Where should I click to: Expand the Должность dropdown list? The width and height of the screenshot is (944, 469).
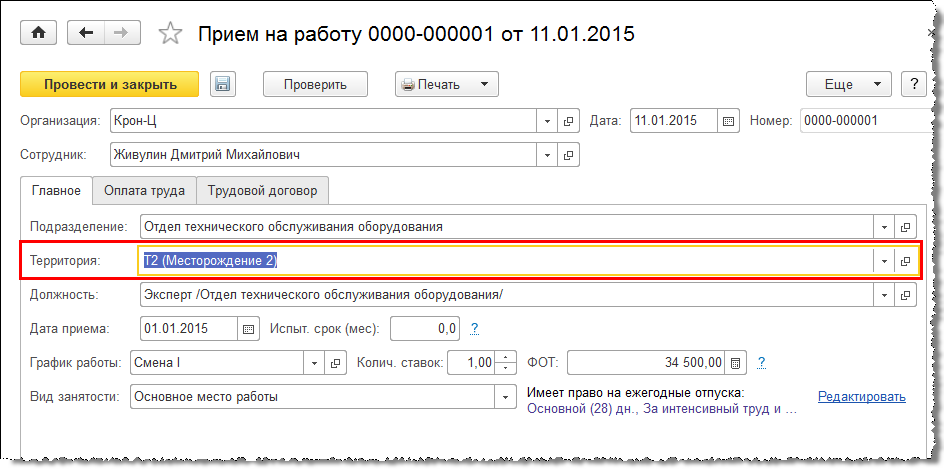pyautogui.click(x=884, y=295)
